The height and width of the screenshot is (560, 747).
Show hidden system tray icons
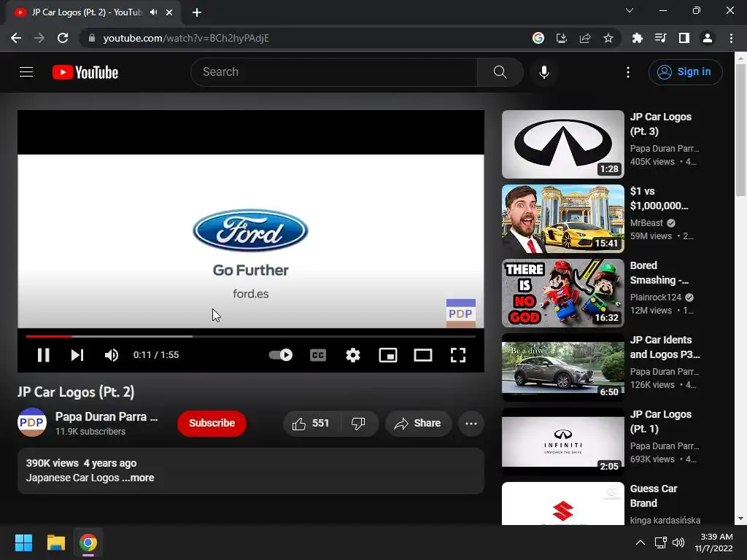tap(640, 542)
